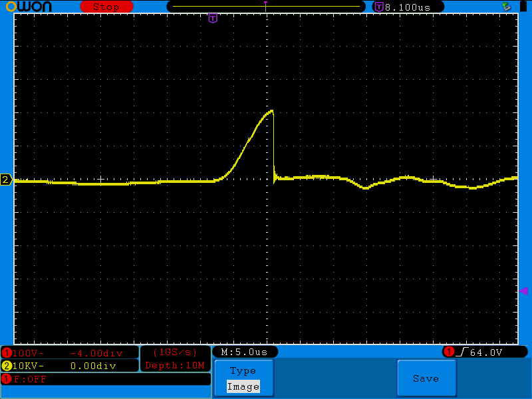Click the -4.00div offset value
This screenshot has height=399, width=532.
tap(96, 353)
